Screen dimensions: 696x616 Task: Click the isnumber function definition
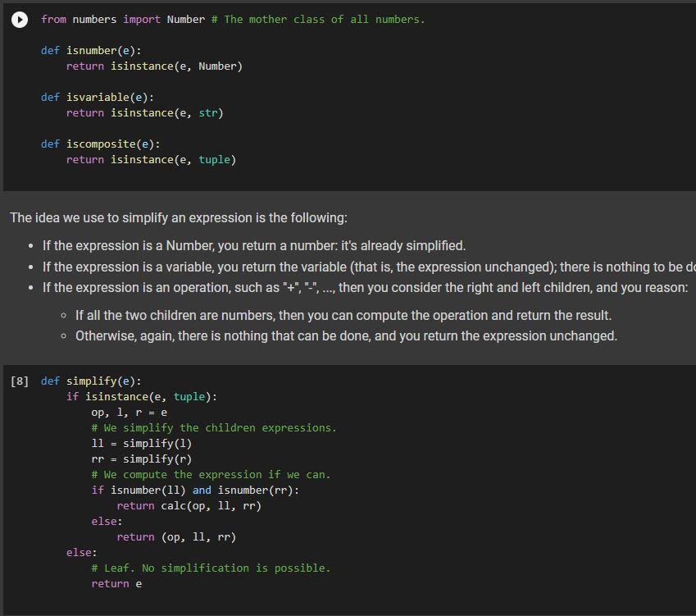[x=93, y=50]
